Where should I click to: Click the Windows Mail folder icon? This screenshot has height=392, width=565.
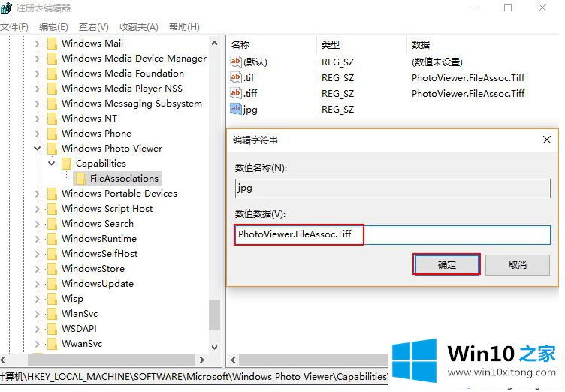[x=53, y=44]
